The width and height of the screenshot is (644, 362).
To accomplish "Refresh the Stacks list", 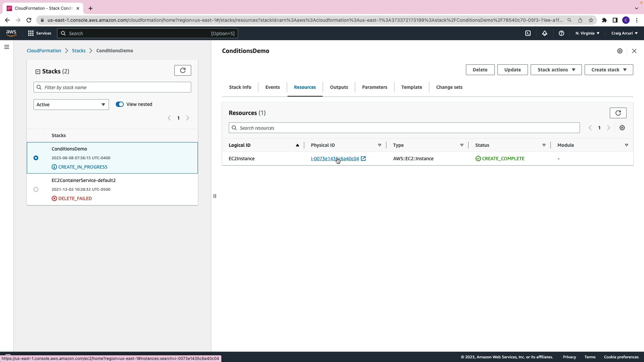I will (183, 70).
